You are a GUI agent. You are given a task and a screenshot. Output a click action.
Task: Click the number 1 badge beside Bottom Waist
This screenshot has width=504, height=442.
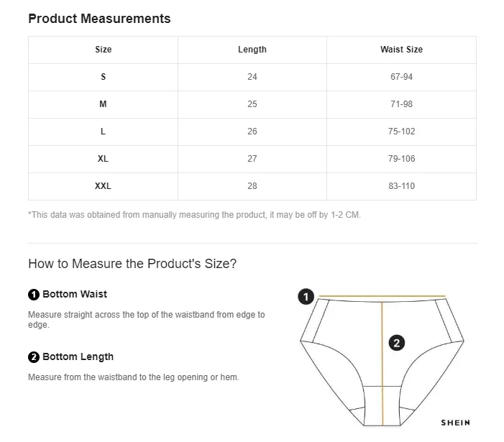(x=33, y=295)
